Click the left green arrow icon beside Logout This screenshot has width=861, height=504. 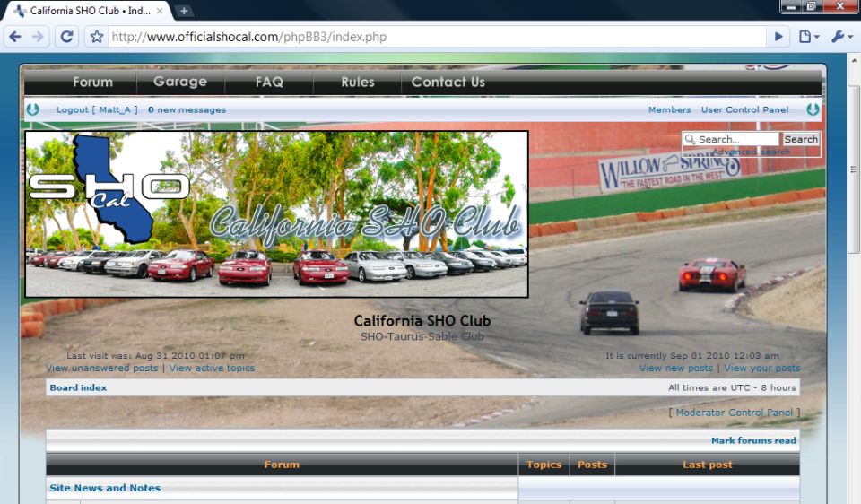pos(33,109)
